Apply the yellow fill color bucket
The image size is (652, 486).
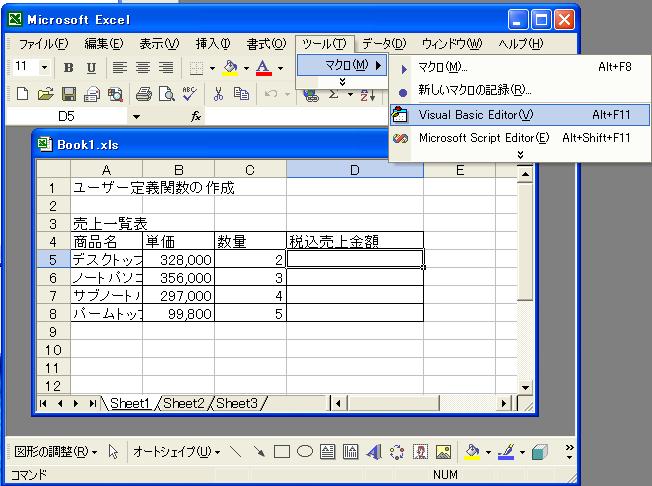click(x=230, y=68)
